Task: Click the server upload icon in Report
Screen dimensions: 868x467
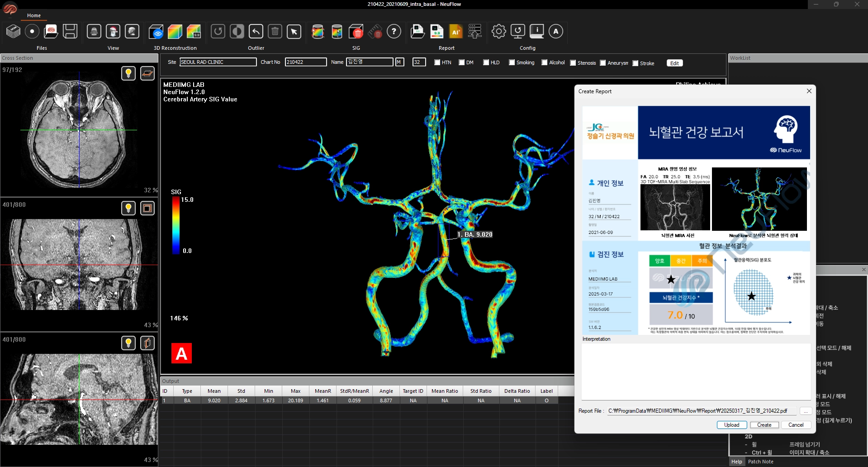Action: tap(474, 32)
